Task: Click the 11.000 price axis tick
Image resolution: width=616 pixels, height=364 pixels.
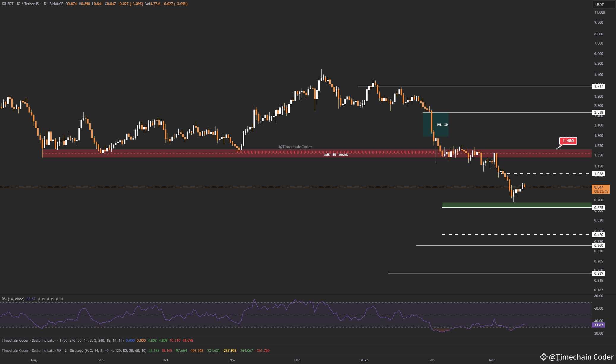Action: click(599, 12)
